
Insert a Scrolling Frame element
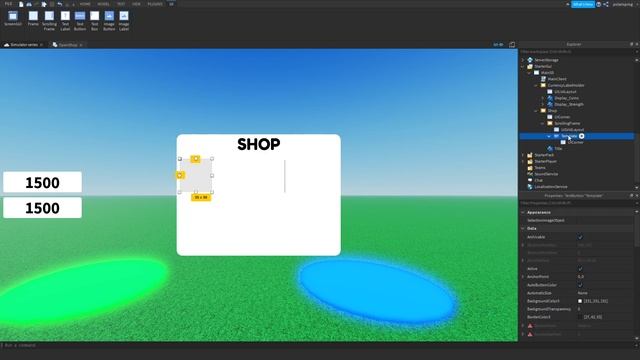(x=49, y=20)
